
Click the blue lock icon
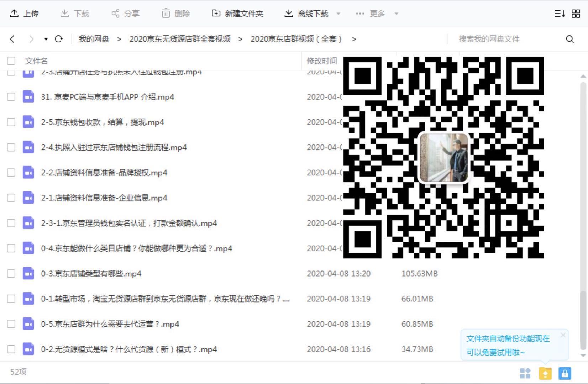[x=565, y=373]
